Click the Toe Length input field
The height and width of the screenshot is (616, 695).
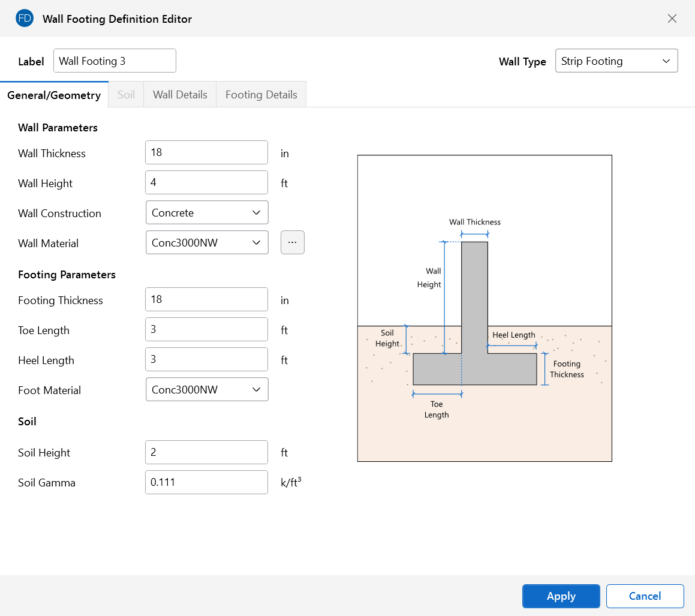click(206, 329)
